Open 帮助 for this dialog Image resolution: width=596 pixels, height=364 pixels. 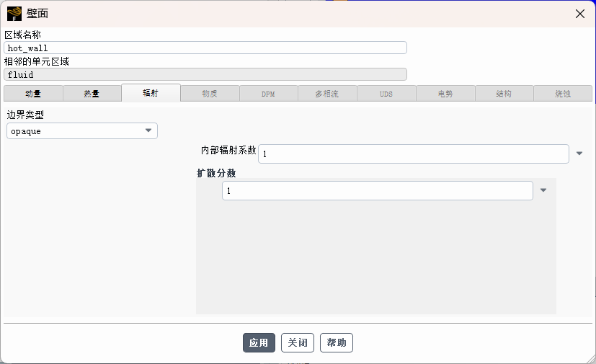[336, 343]
